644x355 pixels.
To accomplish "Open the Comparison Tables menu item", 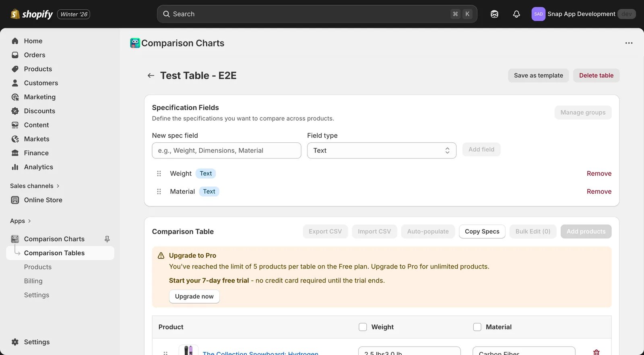I will pyautogui.click(x=60, y=253).
